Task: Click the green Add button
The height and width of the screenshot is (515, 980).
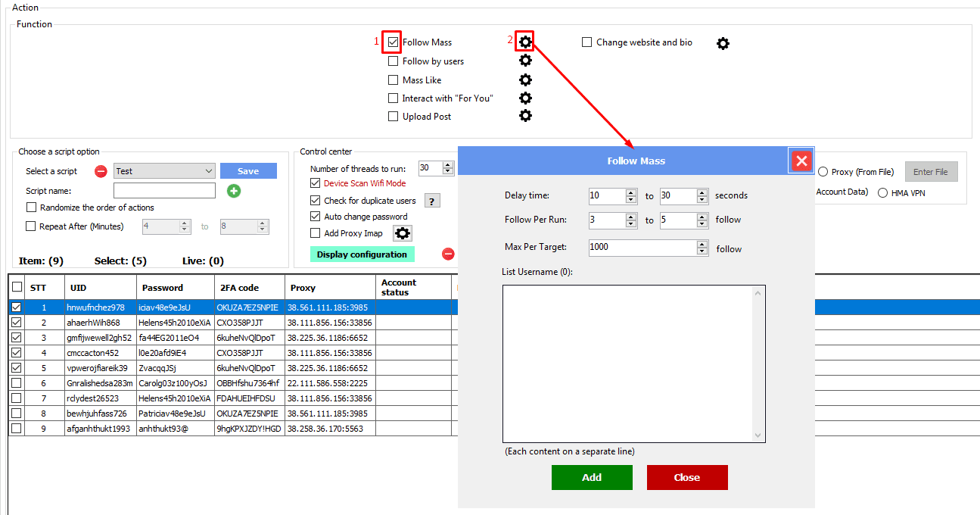Action: point(592,477)
